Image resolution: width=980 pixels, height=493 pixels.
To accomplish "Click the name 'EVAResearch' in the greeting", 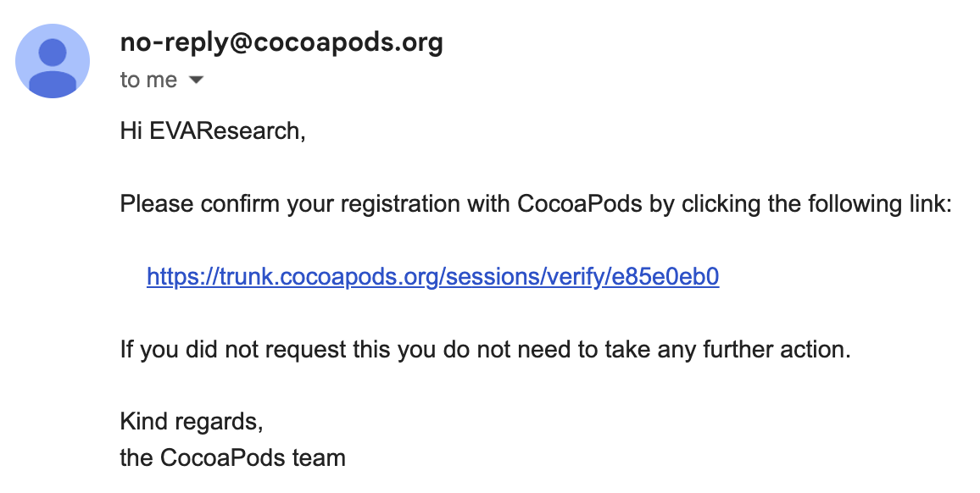I will pyautogui.click(x=226, y=131).
